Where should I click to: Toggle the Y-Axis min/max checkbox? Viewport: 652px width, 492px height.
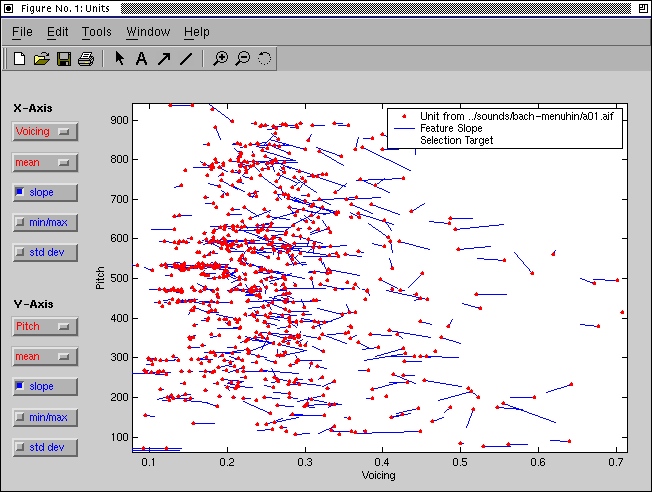45,417
